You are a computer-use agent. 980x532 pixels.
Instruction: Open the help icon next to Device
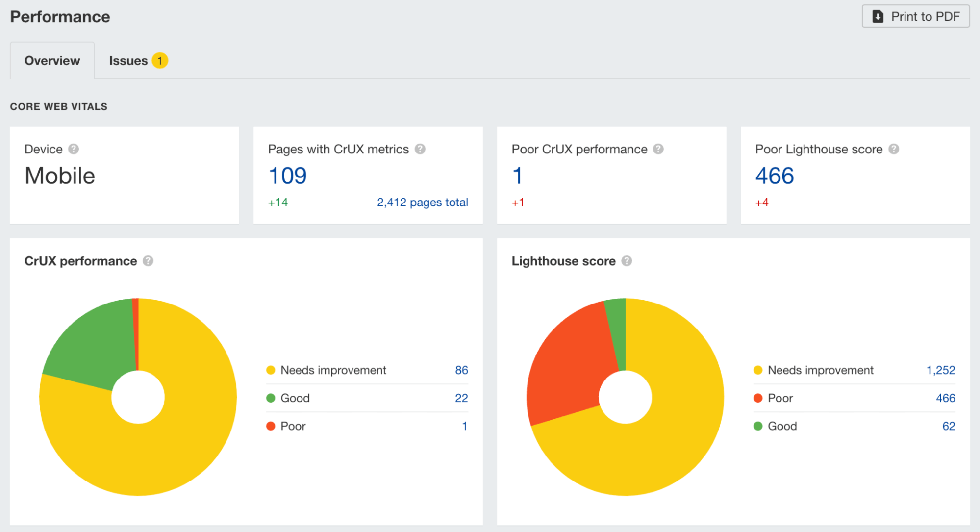click(x=74, y=149)
